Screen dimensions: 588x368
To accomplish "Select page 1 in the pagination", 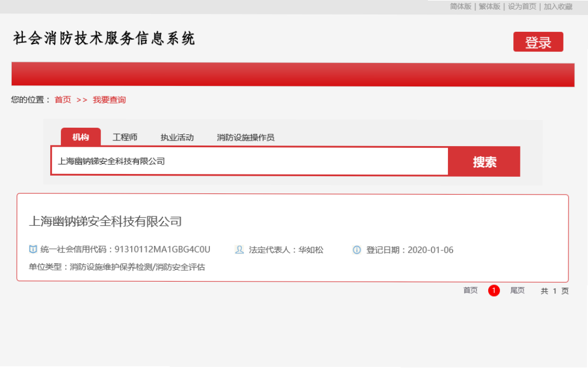I will (494, 290).
